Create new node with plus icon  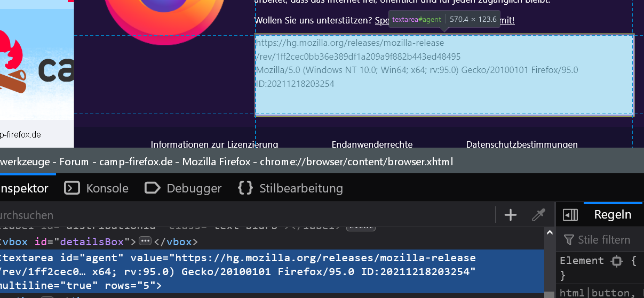pyautogui.click(x=511, y=215)
